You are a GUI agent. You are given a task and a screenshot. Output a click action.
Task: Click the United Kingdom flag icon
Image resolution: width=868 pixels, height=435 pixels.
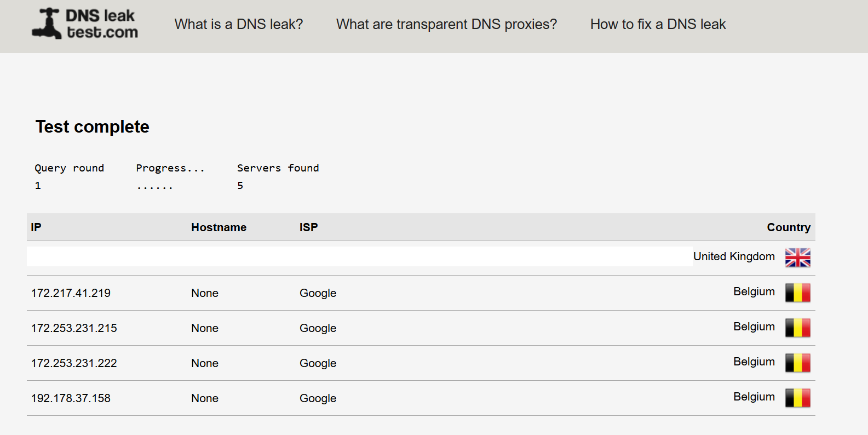[x=797, y=257]
